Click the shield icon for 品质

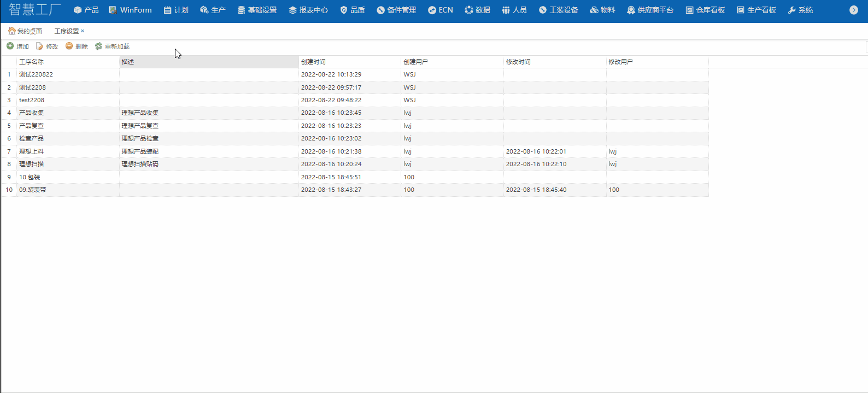(x=343, y=10)
